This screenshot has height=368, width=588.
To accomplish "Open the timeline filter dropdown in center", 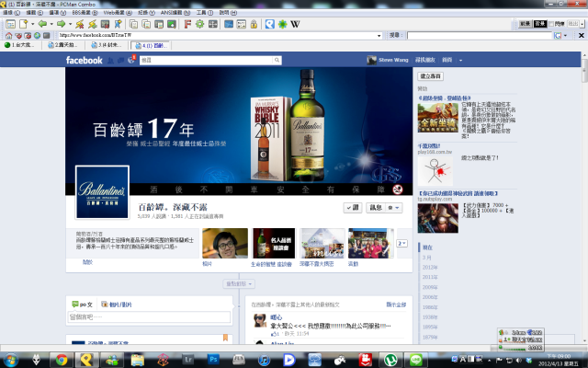I will coord(239,284).
